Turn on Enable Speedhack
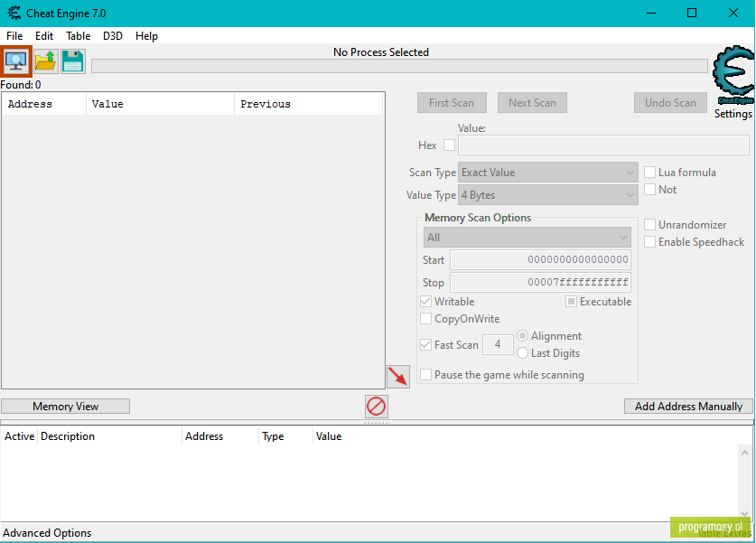Image resolution: width=756 pixels, height=543 pixels. [650, 241]
